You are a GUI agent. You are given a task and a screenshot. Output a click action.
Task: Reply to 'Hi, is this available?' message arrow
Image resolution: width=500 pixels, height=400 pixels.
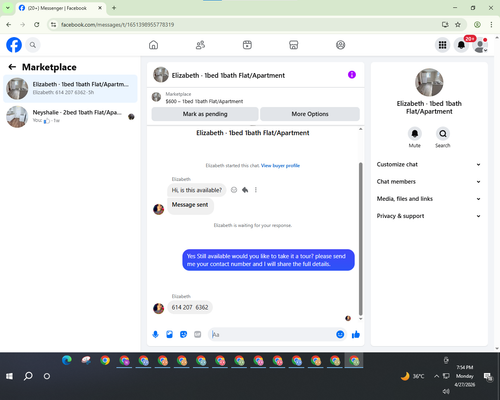[245, 190]
